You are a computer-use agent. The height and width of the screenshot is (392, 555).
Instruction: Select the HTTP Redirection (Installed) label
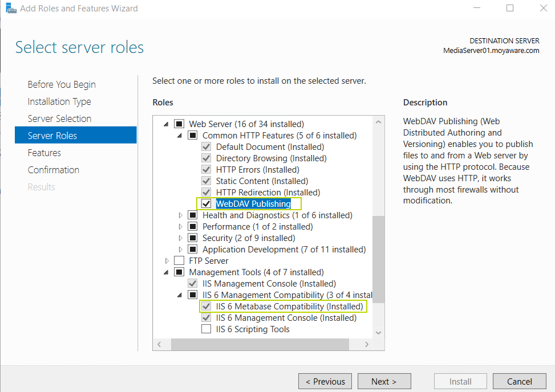(268, 192)
